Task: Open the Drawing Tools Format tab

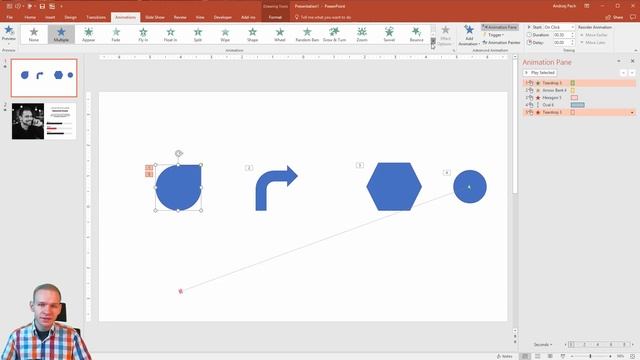Action: (275, 17)
